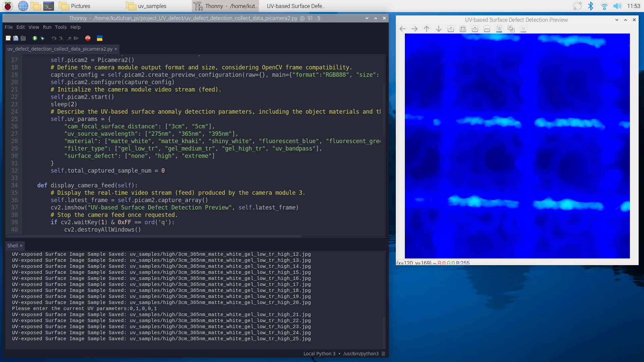Create a new file in Thonny
This screenshot has height=362, width=644.
point(8,38)
